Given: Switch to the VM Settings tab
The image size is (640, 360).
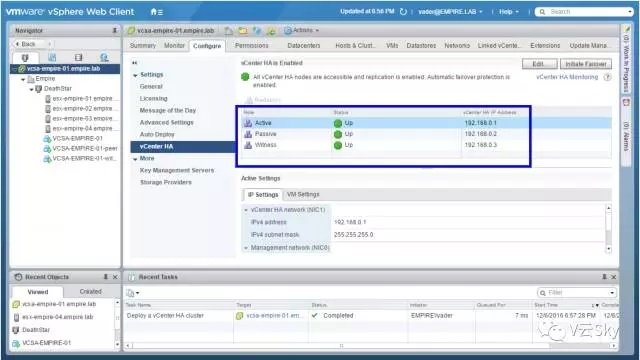Looking at the screenshot, I should tap(303, 194).
